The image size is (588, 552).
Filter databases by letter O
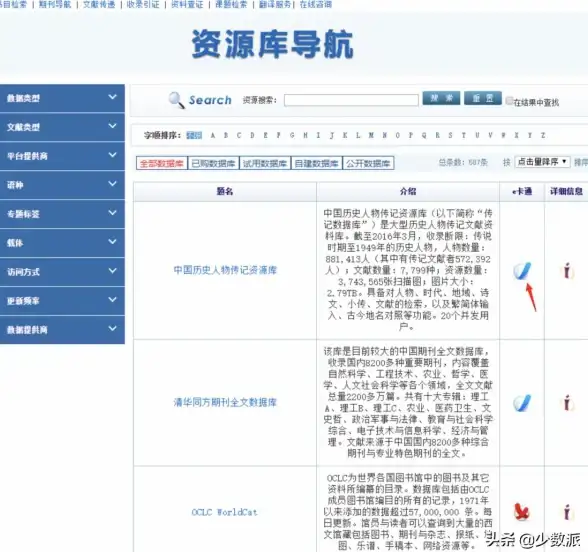click(398, 135)
